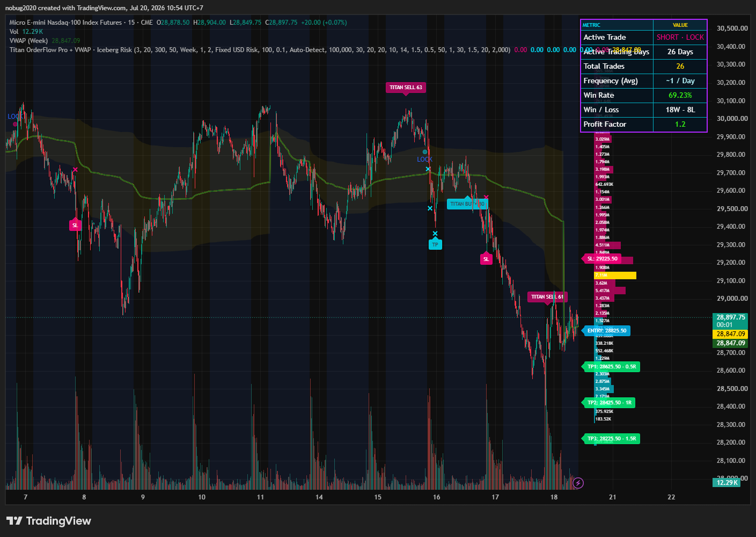
Task: Click the METRIC header cell in stats table
Action: (x=617, y=25)
